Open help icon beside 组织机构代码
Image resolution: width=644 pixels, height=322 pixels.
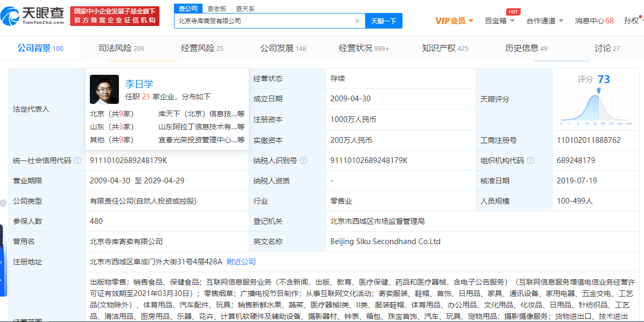coord(530,160)
